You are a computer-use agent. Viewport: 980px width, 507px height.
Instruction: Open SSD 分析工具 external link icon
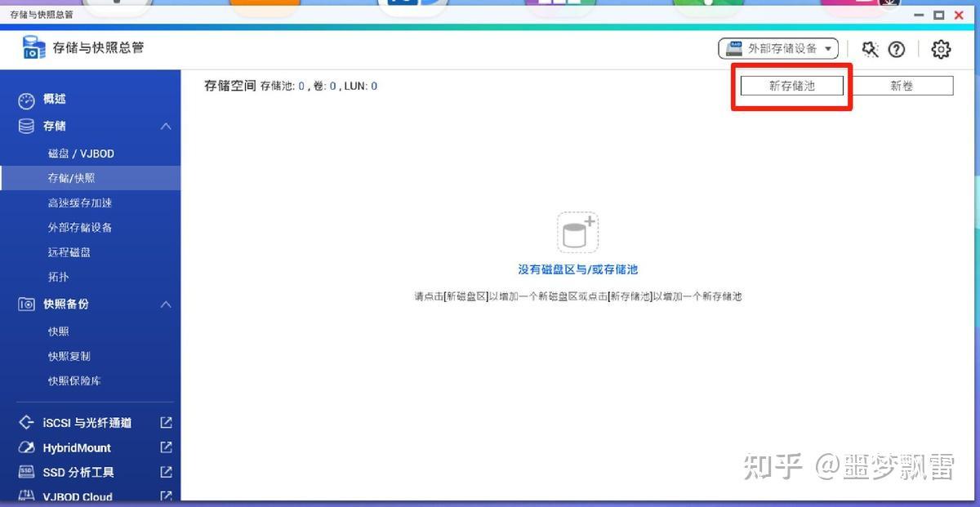coord(166,472)
